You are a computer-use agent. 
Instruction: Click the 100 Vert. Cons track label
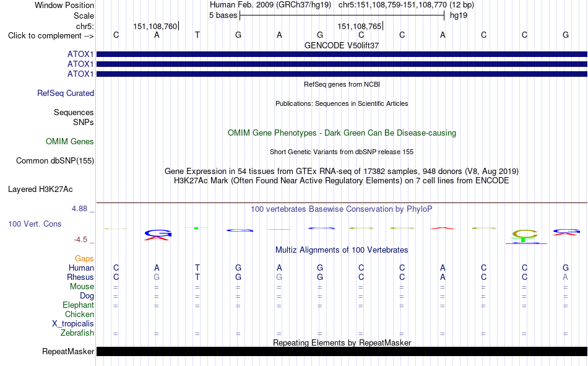(35, 224)
